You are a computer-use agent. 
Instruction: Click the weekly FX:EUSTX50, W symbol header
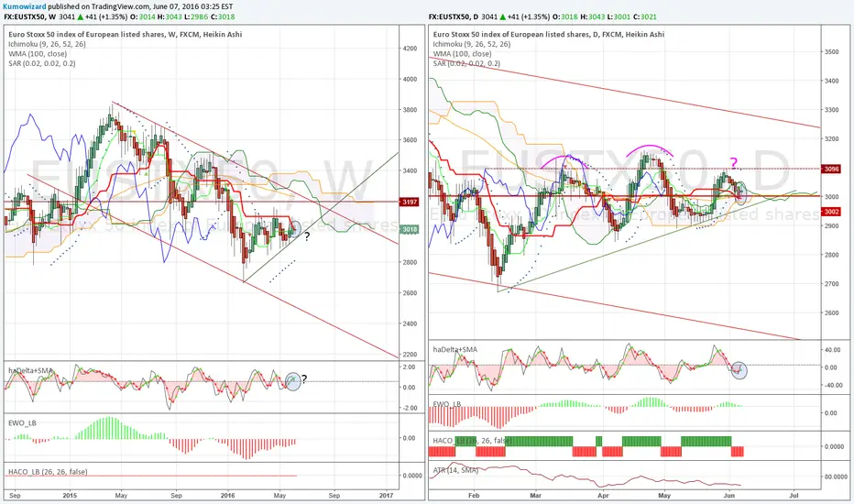30,16
